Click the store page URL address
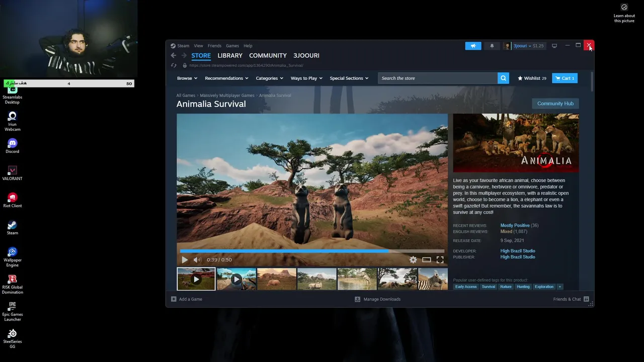 246,65
